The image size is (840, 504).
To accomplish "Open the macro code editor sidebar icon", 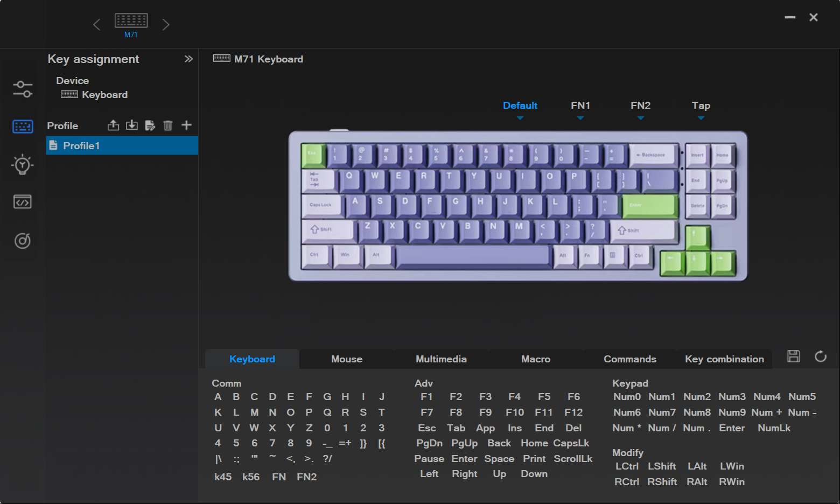I will pos(23,202).
